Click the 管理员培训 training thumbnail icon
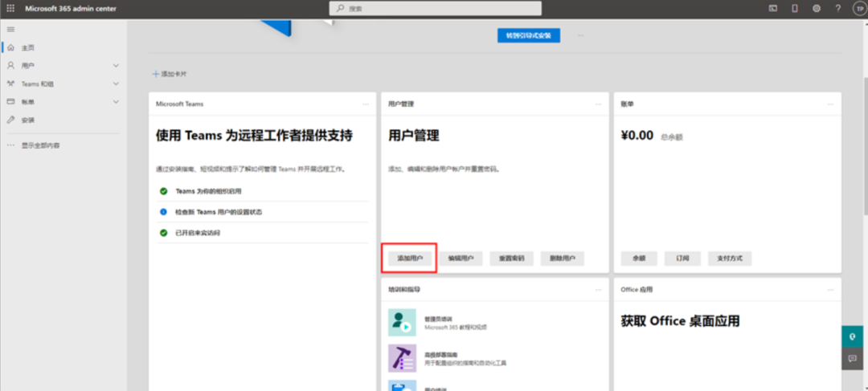The image size is (868, 391). point(403,323)
